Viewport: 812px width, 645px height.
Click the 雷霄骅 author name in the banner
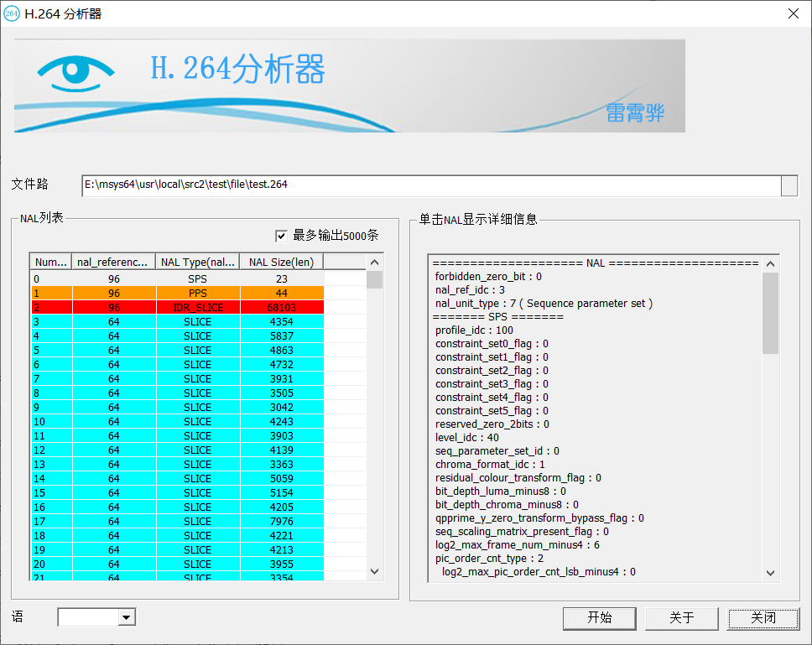[x=636, y=114]
